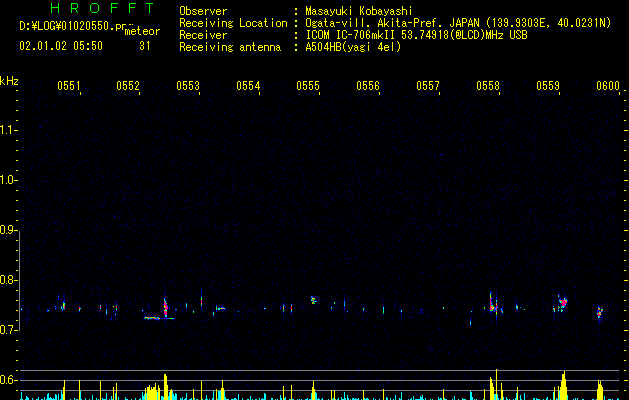Screen dimensions: 629x400
Task: Click the Receiver field label
Action: click(x=203, y=35)
